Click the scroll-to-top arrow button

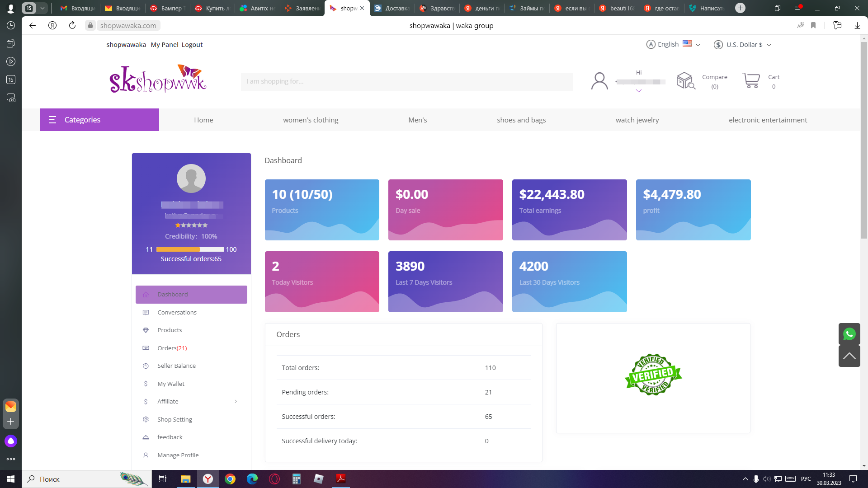(x=849, y=356)
